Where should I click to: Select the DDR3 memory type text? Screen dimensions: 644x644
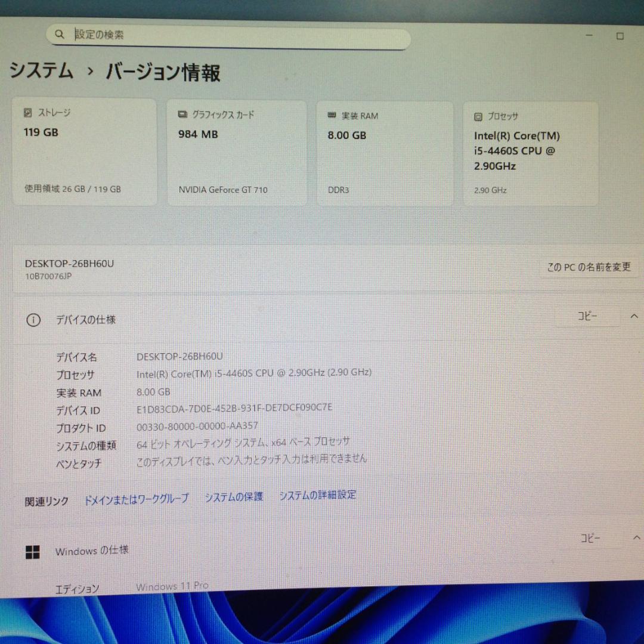338,190
